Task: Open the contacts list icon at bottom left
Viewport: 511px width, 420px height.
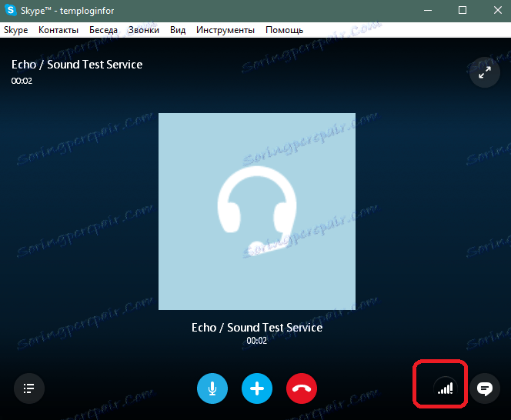Action: pos(29,388)
